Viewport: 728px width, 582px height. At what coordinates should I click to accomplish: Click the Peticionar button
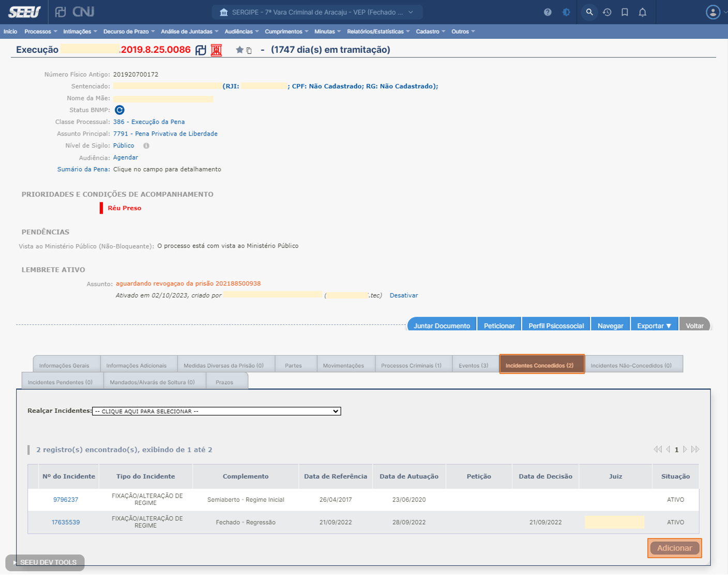pyautogui.click(x=499, y=325)
